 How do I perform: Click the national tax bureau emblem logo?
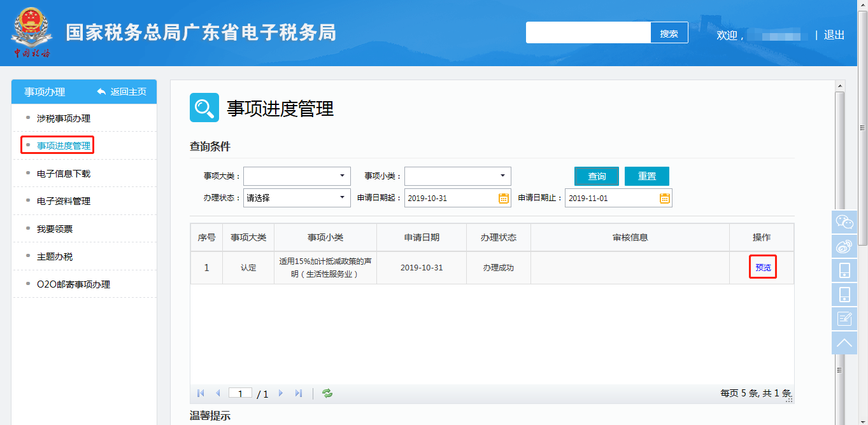[x=31, y=32]
